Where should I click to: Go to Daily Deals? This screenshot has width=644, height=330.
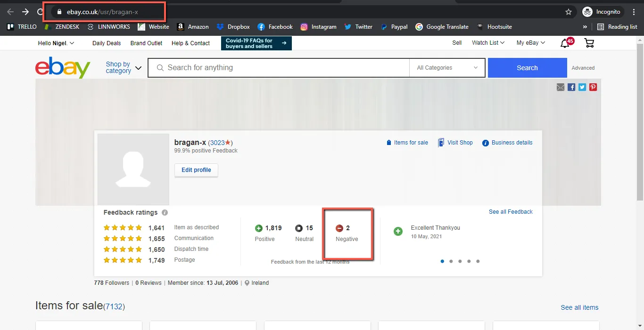coord(107,43)
